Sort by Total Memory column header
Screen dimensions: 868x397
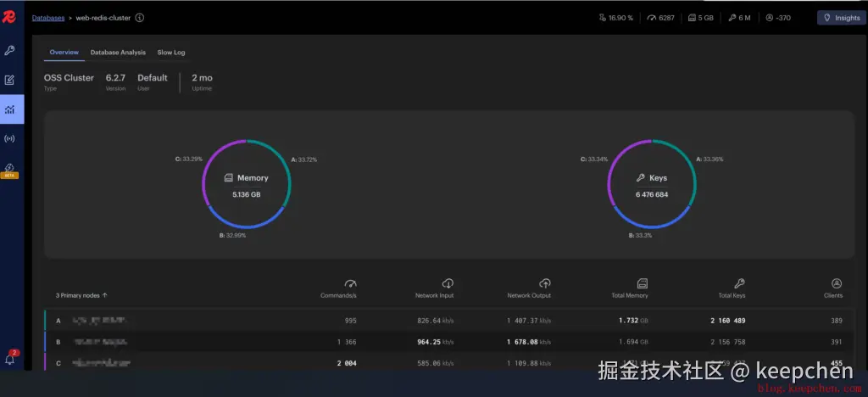[x=630, y=295]
